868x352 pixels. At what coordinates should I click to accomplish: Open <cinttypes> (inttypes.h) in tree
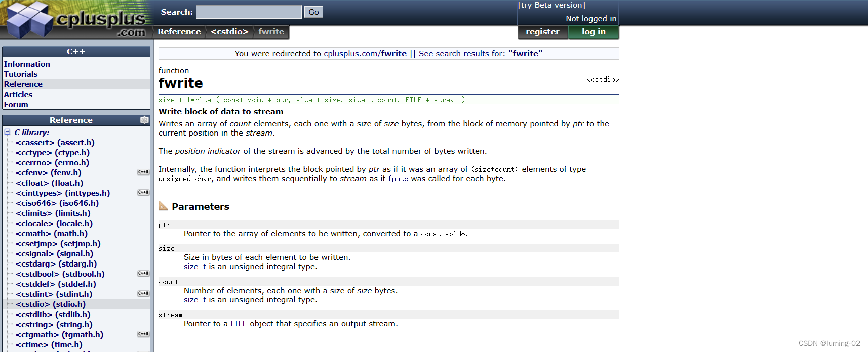coord(63,193)
